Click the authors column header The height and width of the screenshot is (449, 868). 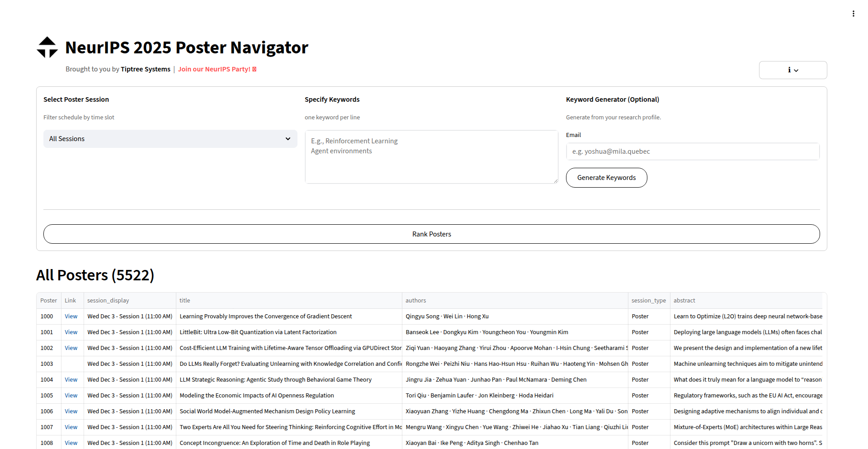click(x=415, y=300)
